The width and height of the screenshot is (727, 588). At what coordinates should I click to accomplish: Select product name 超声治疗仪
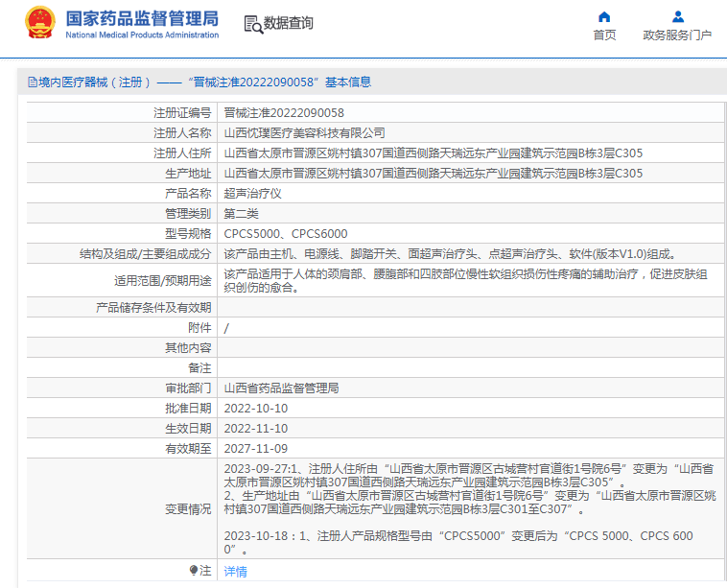(252, 194)
